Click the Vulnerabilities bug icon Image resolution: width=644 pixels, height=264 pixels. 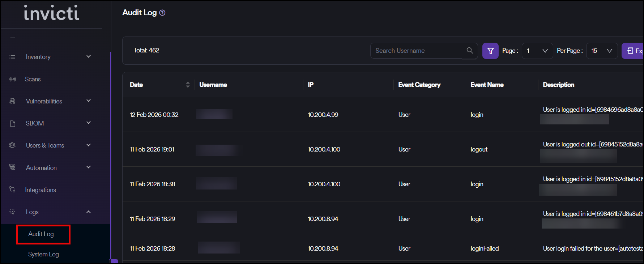(12, 101)
